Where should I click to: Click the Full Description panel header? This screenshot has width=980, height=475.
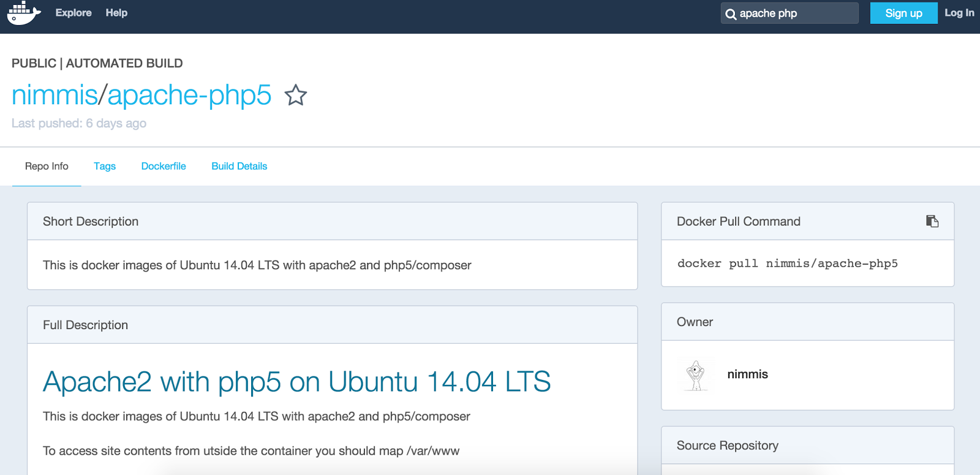tap(333, 325)
